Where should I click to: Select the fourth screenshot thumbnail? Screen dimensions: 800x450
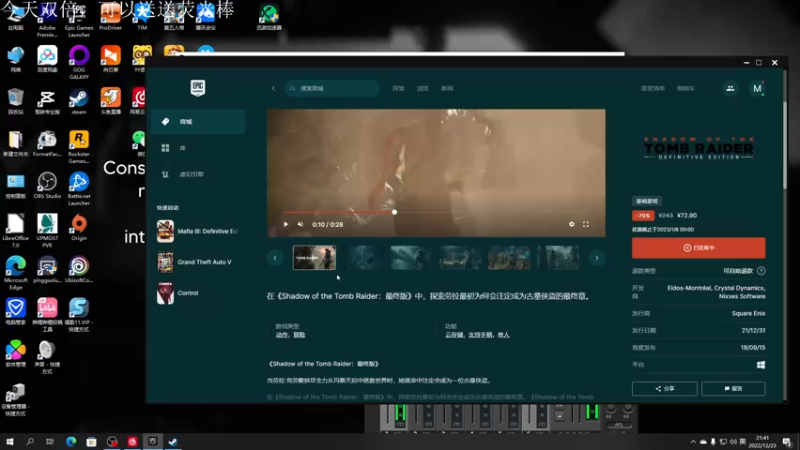[460, 258]
